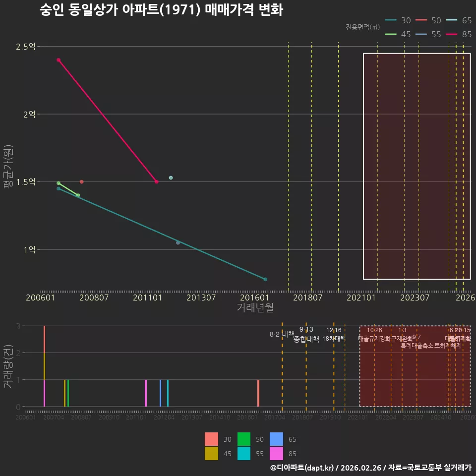Click the 200704 tick on volume chart axis
This screenshot has height=476, width=476.
click(54, 417)
